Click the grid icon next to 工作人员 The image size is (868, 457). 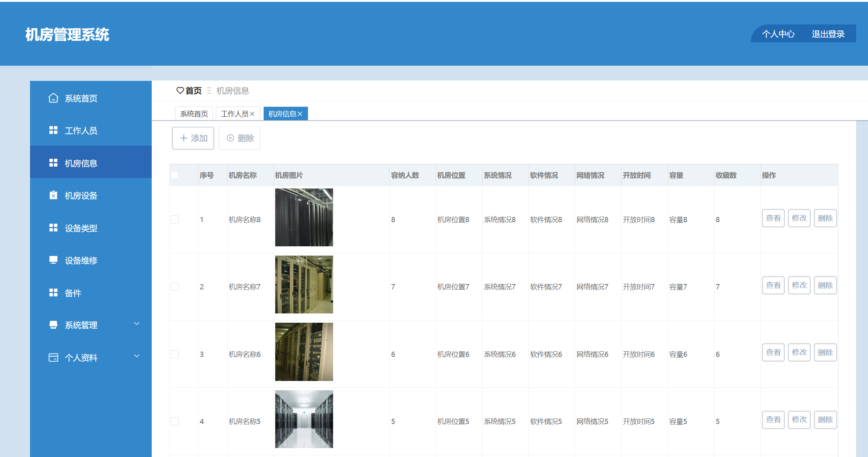pos(53,130)
